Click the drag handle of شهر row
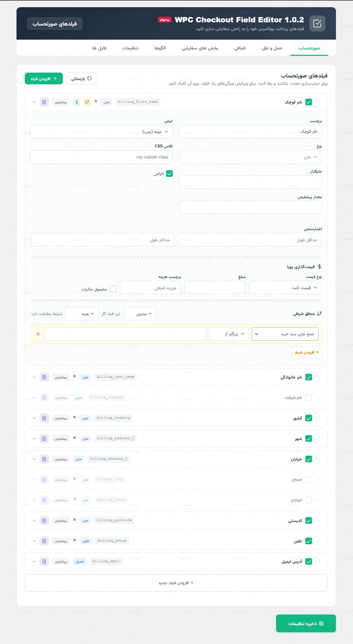This screenshot has width=353, height=644. pos(319,438)
